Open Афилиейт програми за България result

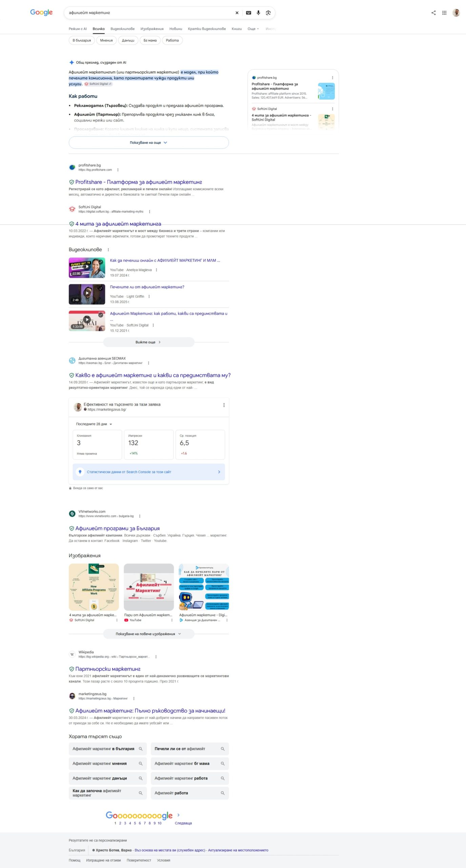point(117,529)
